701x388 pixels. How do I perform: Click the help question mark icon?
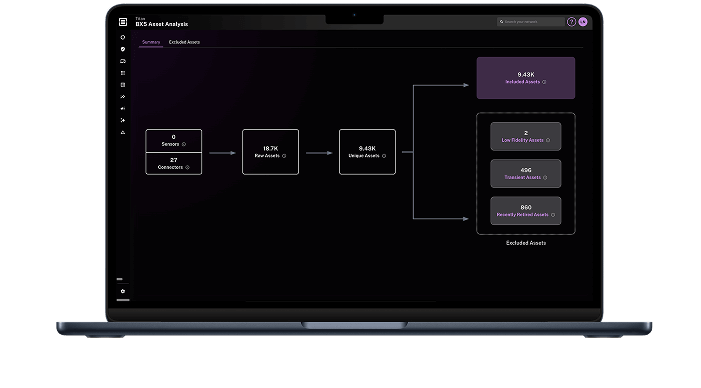(571, 22)
